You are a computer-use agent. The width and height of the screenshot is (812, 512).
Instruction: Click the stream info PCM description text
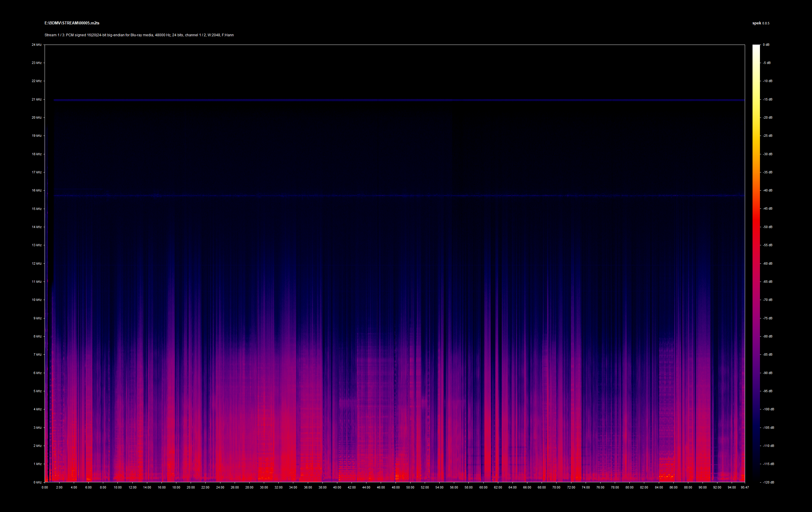139,35
